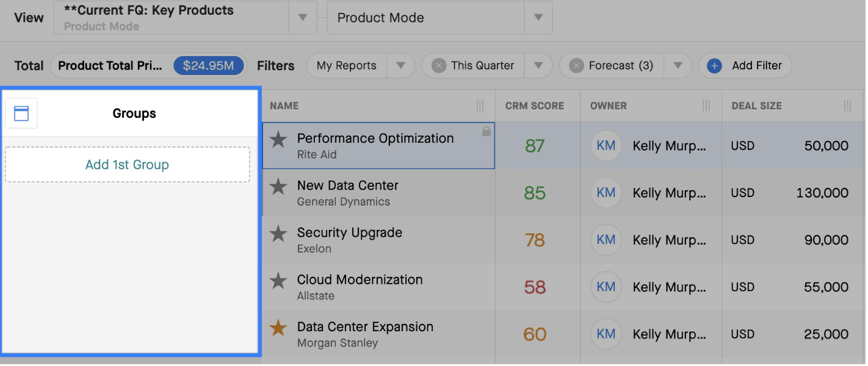Expand the Forecast (3) filter dropdown
The image size is (868, 366).
(678, 65)
